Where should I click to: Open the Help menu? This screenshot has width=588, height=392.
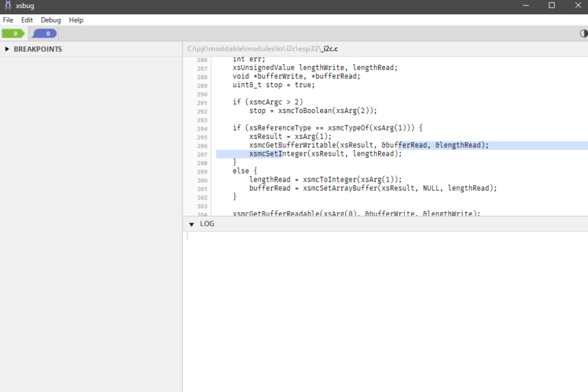pos(76,20)
